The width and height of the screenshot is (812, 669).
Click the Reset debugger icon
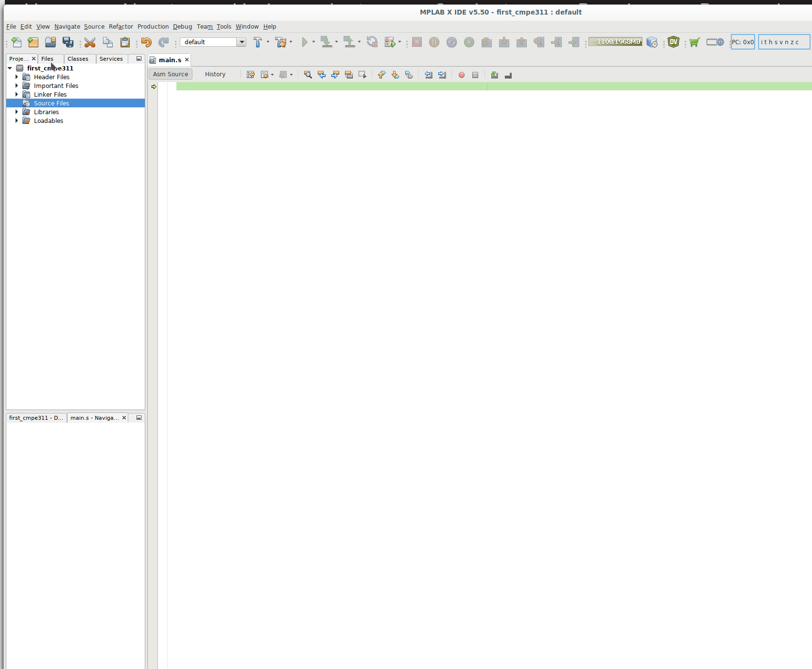[x=452, y=42]
